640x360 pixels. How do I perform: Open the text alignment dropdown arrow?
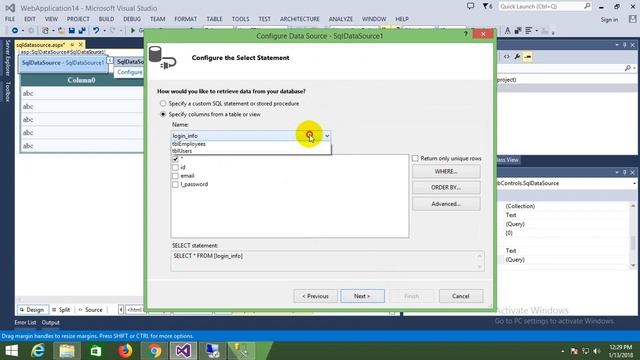(536, 31)
